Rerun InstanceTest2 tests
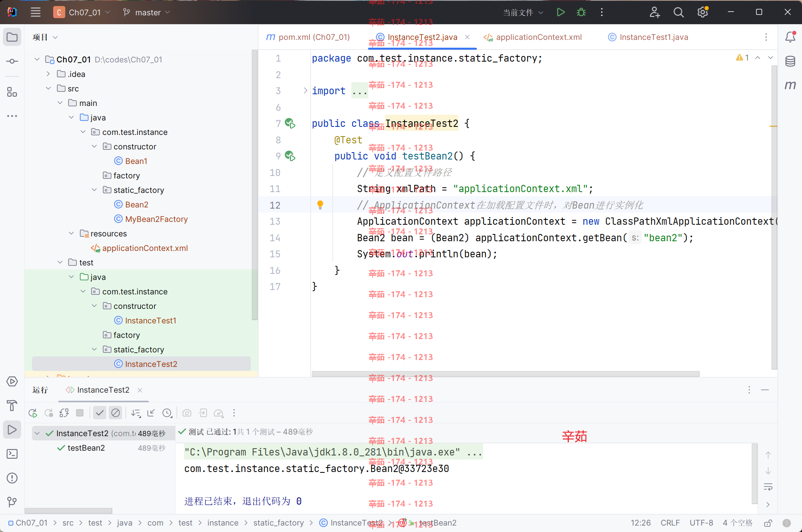The height and width of the screenshot is (532, 802). [33, 413]
